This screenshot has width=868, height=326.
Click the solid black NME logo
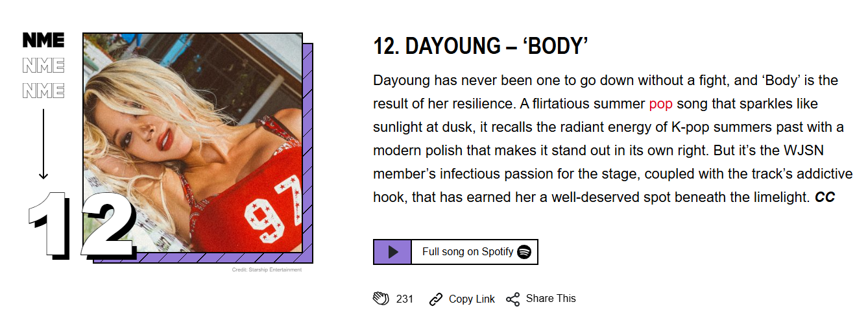(43, 40)
